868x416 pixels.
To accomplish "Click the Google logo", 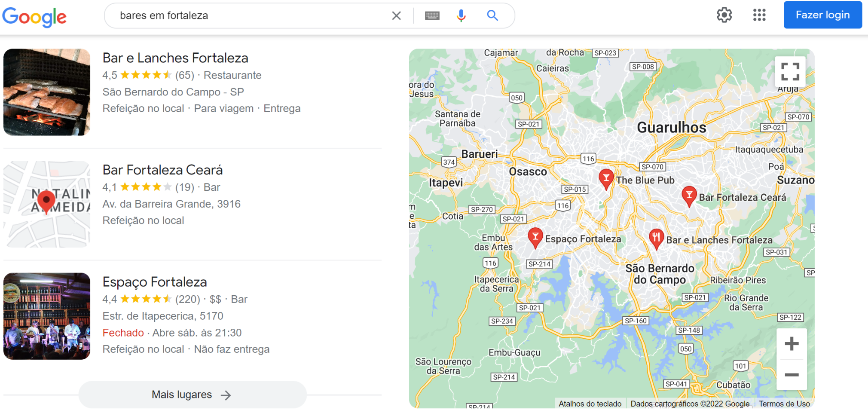I will (x=34, y=17).
